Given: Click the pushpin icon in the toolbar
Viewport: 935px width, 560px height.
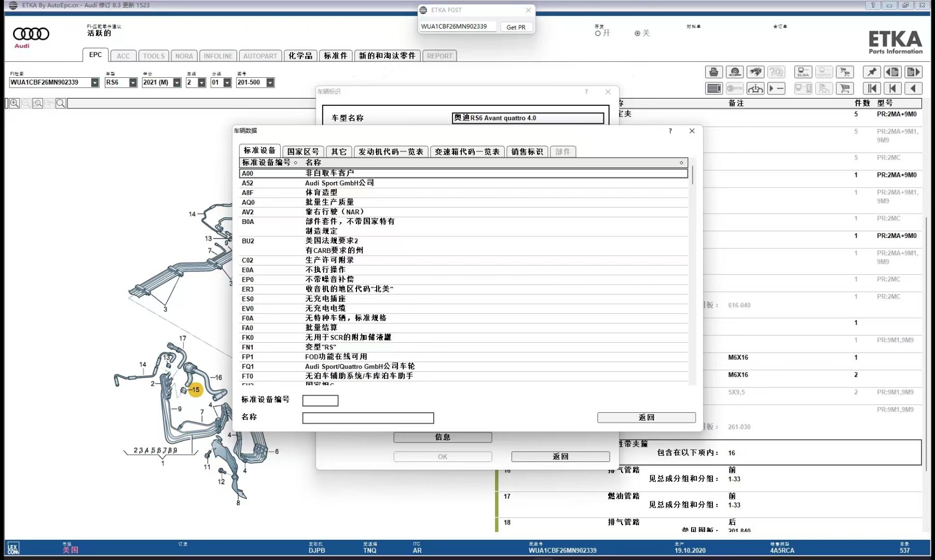Looking at the screenshot, I should pyautogui.click(x=872, y=72).
